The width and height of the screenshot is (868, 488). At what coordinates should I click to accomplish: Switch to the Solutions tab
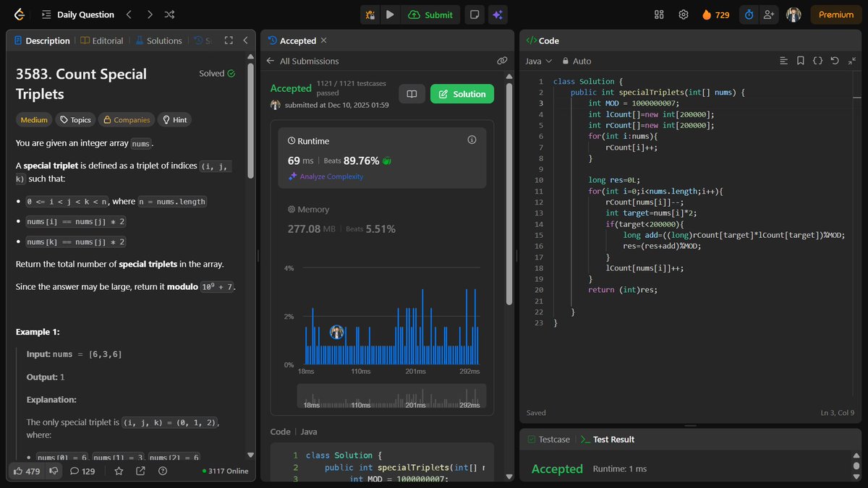pos(158,40)
